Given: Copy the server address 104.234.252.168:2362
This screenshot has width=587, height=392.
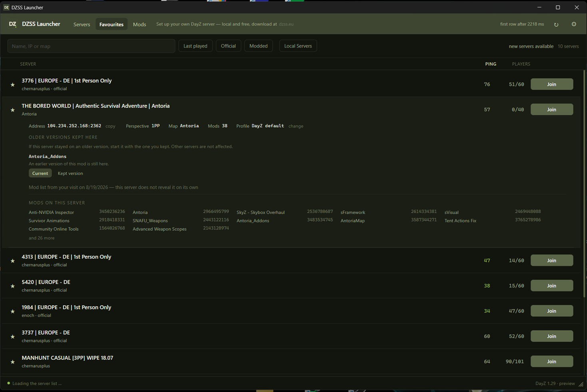Looking at the screenshot, I should [x=110, y=126].
